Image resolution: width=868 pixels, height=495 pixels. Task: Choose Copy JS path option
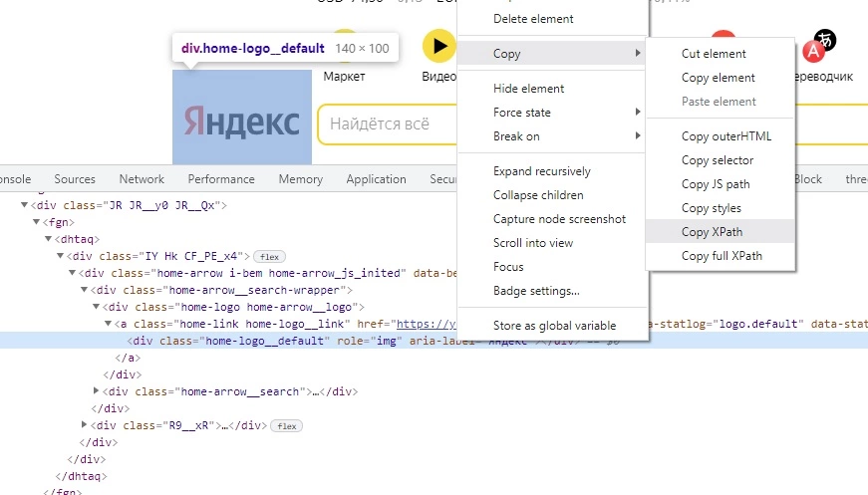pos(721,183)
